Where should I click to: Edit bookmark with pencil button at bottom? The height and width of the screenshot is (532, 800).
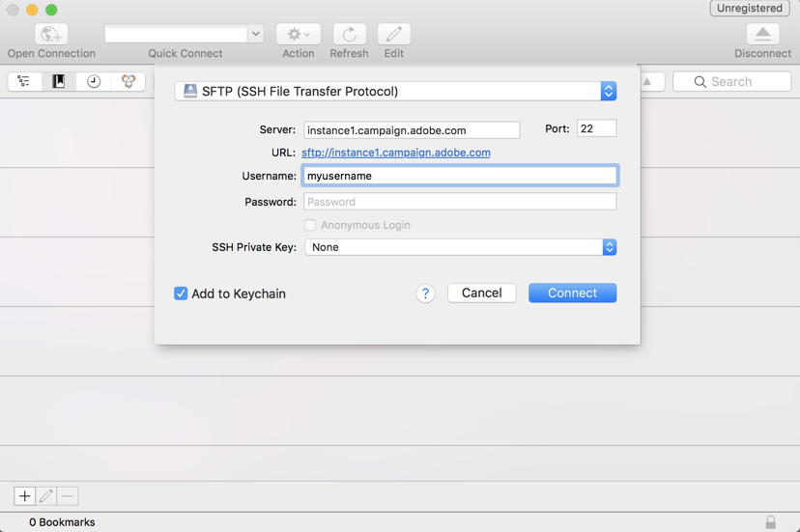(x=46, y=495)
